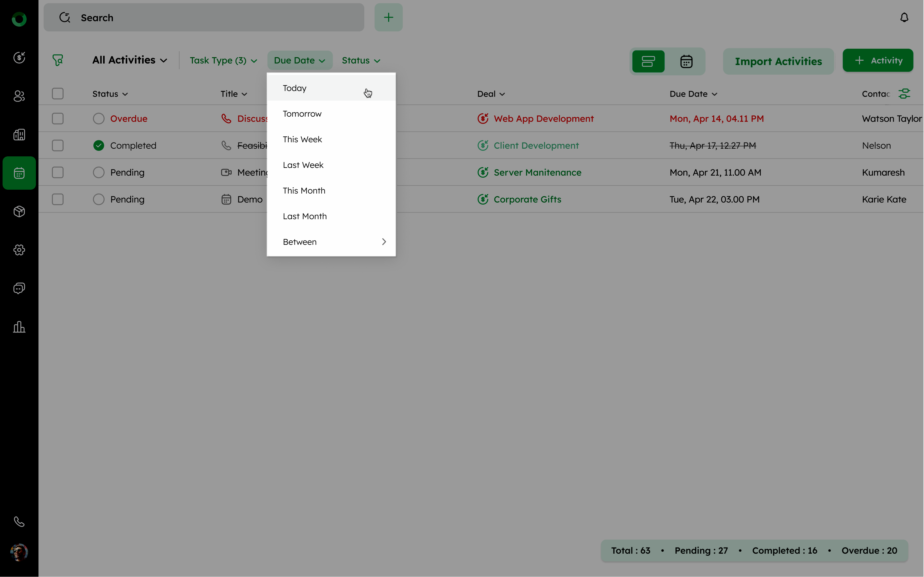This screenshot has width=924, height=577.
Task: Switch to calendar view icon
Action: click(686, 61)
